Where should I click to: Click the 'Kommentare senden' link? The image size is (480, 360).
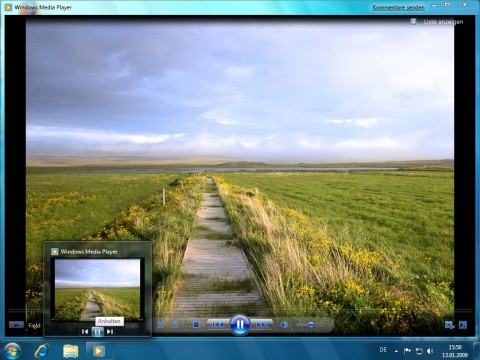(399, 7)
